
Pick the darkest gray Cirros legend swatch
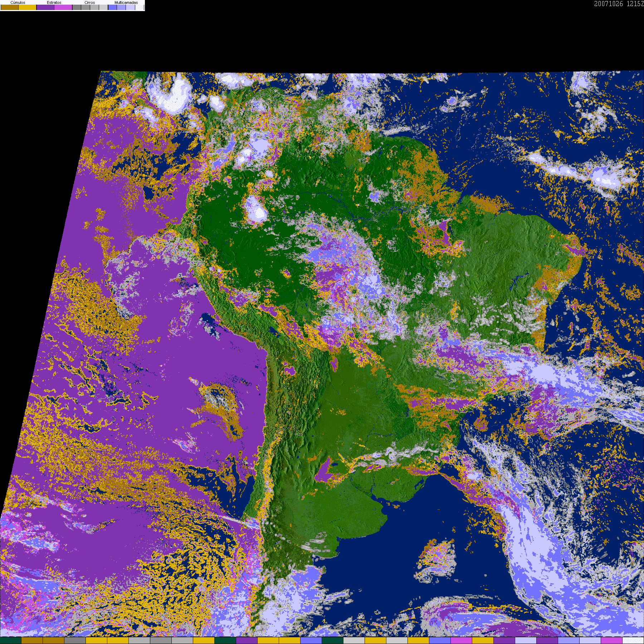[x=77, y=8]
